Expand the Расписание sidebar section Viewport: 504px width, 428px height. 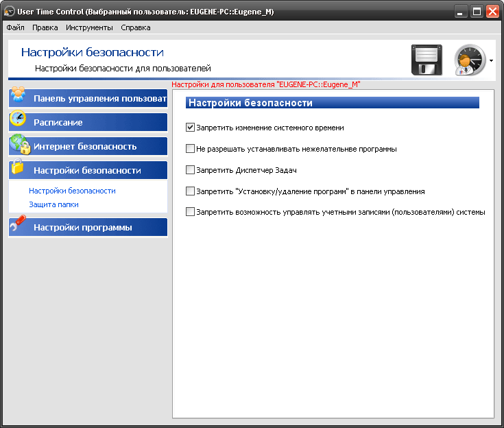click(88, 122)
